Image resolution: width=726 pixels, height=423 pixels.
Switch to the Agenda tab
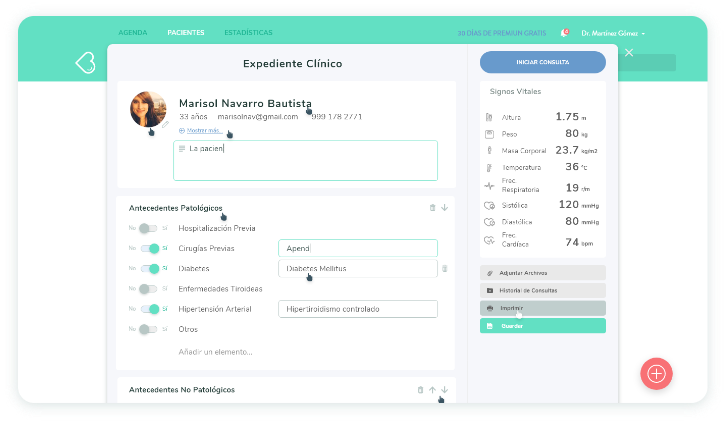coord(133,33)
